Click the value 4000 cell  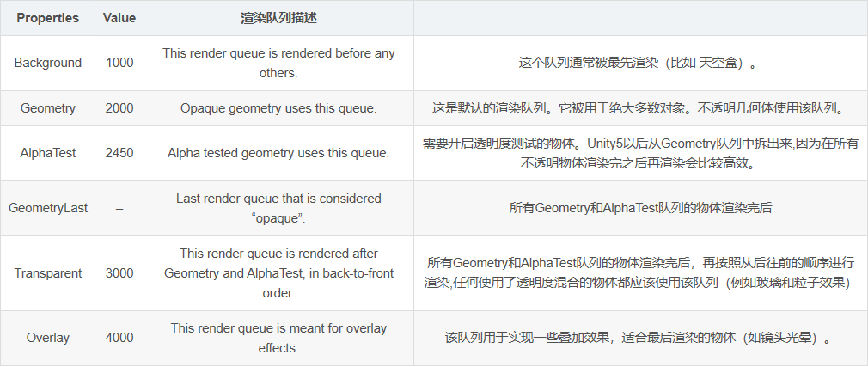point(119,339)
